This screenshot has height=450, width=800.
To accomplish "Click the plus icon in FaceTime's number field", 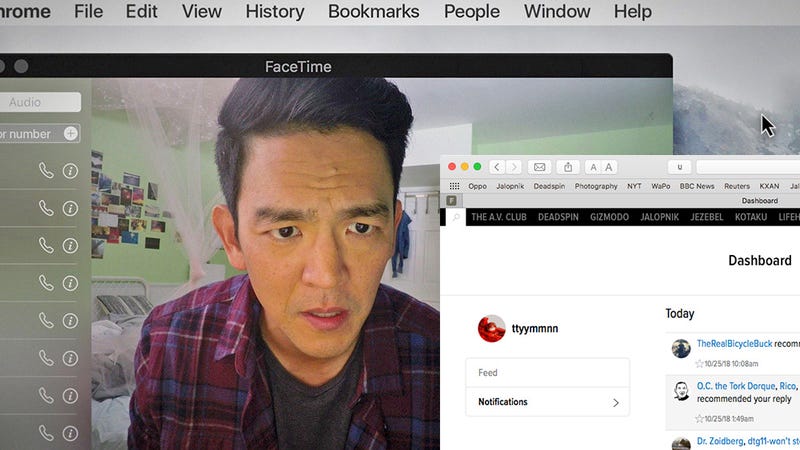I will click(x=70, y=134).
